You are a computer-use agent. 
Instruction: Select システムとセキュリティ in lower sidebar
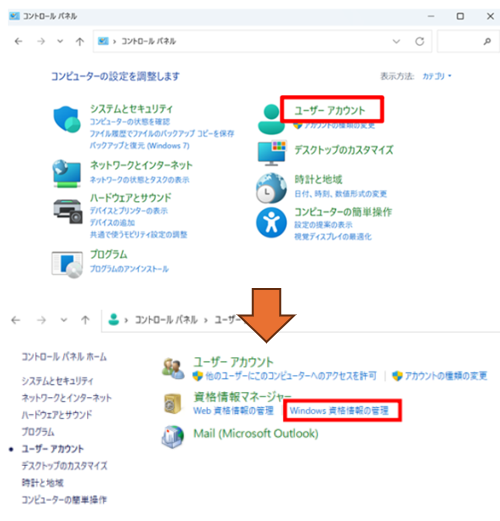click(x=57, y=381)
